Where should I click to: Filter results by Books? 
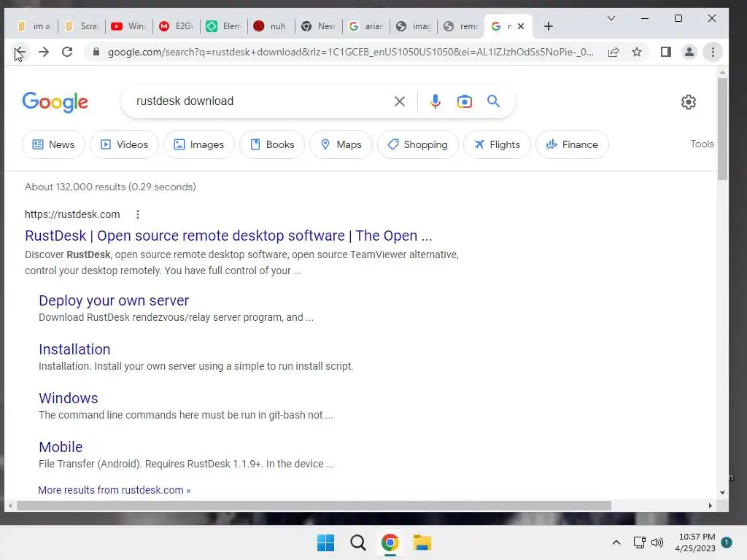click(x=272, y=144)
